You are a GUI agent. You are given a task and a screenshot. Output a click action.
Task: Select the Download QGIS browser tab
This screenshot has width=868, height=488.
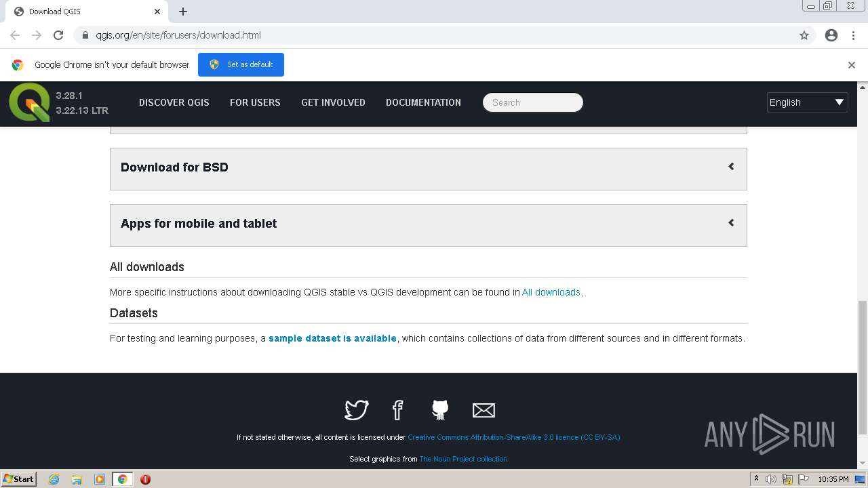[x=87, y=12]
